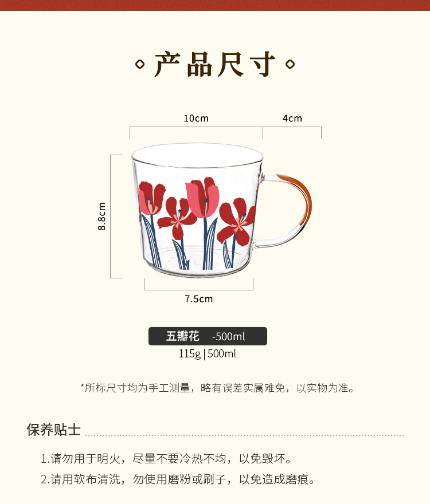Click the diamond ornament left of 产品尺寸
430x504 pixels.
point(140,64)
